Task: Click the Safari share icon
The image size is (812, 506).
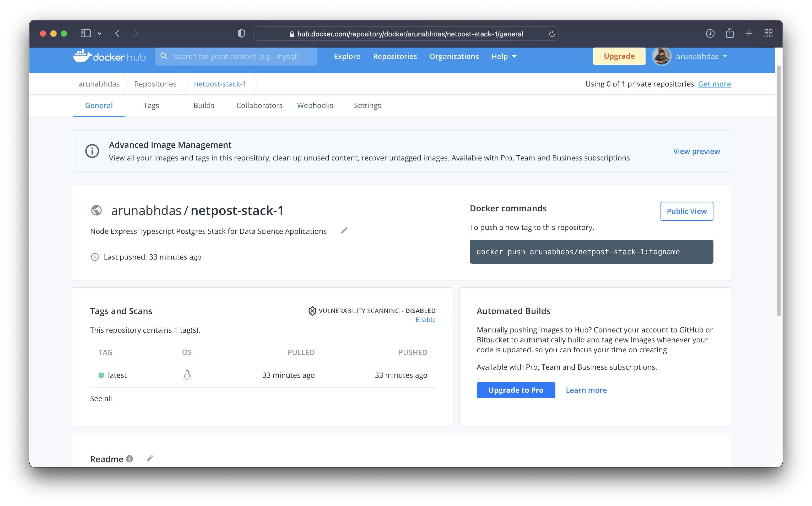Action: pyautogui.click(x=730, y=34)
